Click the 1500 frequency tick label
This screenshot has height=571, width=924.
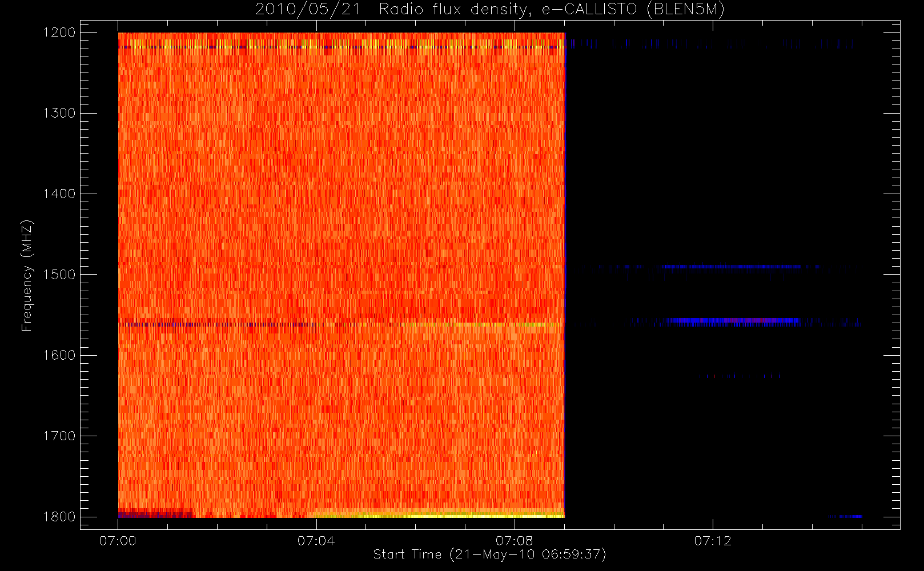coord(60,275)
